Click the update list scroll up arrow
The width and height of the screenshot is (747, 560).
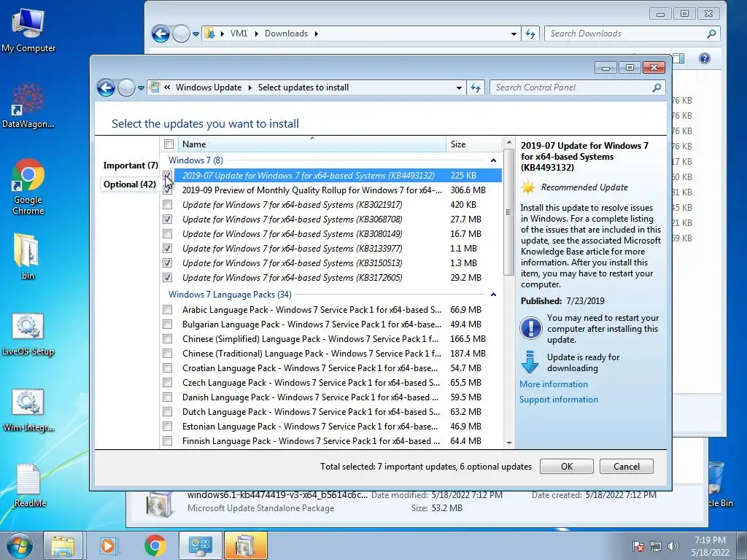pos(508,142)
